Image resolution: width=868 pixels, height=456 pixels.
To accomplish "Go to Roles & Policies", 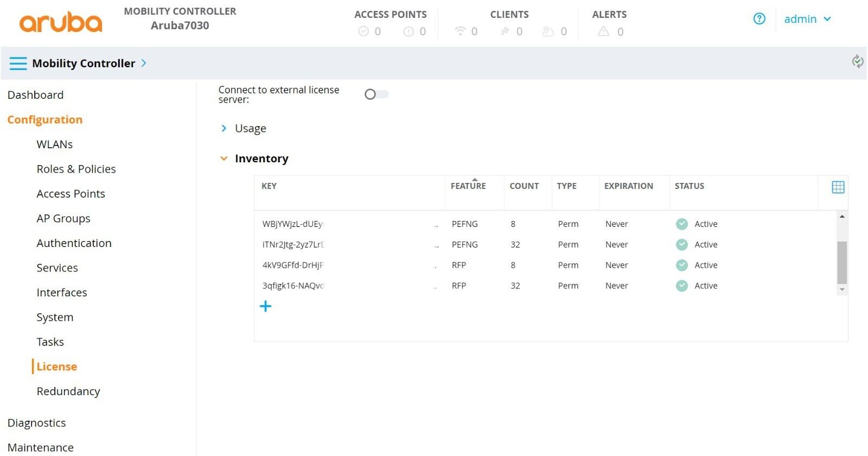I will (x=76, y=169).
